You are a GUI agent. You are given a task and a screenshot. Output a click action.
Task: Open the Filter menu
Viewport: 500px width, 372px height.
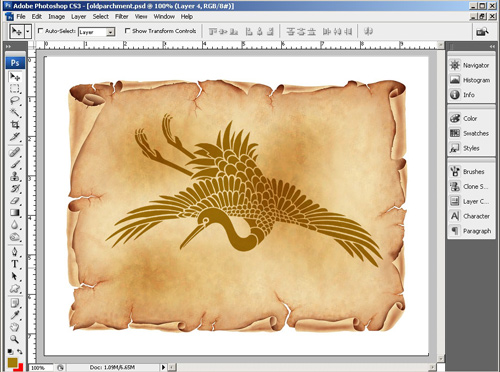pos(122,16)
